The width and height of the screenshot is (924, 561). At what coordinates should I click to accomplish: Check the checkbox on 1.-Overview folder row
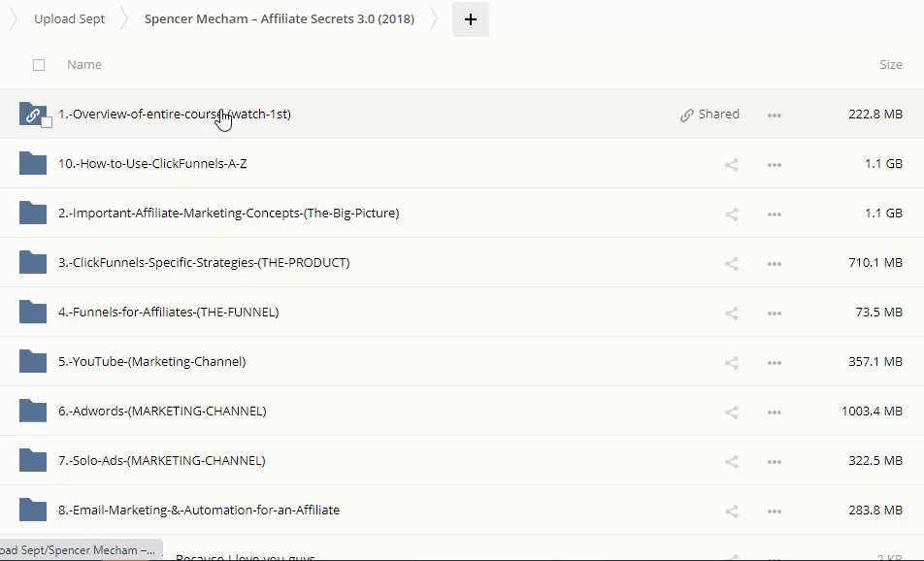(47, 122)
